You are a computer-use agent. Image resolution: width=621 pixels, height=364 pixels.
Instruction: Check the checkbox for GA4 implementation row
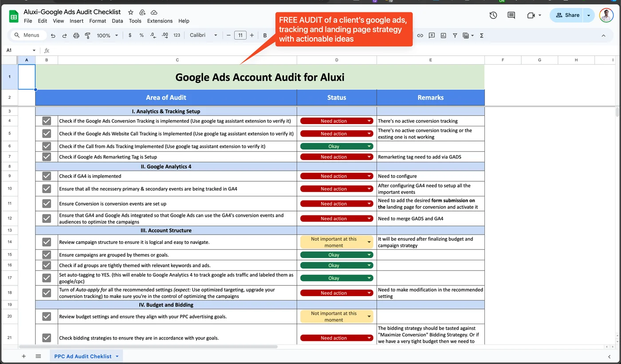[46, 176]
